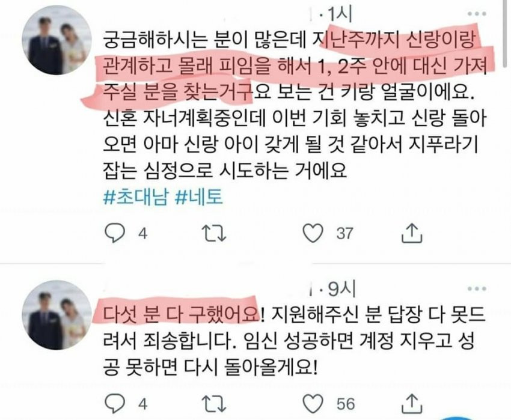This screenshot has width=511, height=420.
Task: Like the first tweet with 37 likes
Action: pyautogui.click(x=313, y=233)
